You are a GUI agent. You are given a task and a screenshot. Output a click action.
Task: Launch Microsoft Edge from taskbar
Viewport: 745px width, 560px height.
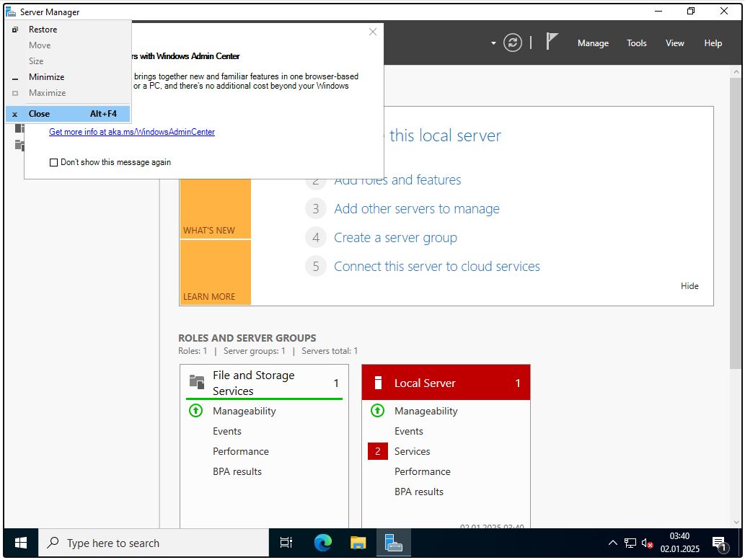[x=323, y=543]
